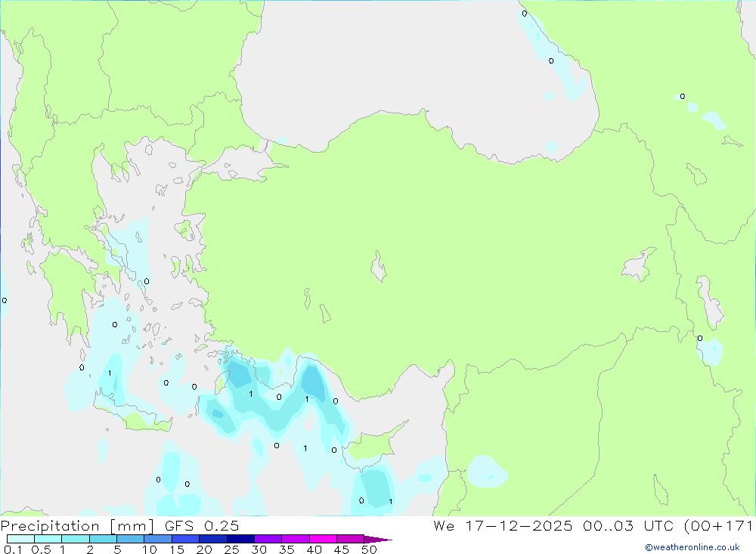Click the 10–15 mm legend swatch
756x554 pixels.
pos(158,539)
